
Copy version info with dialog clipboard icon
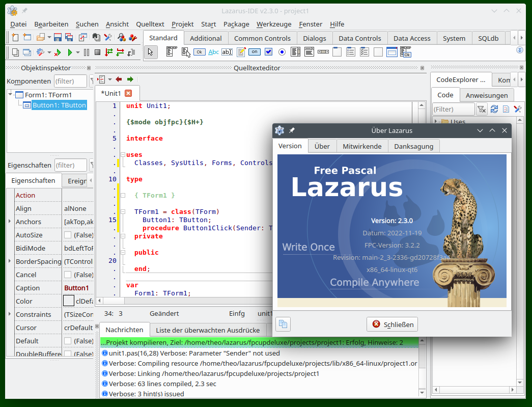coord(283,324)
